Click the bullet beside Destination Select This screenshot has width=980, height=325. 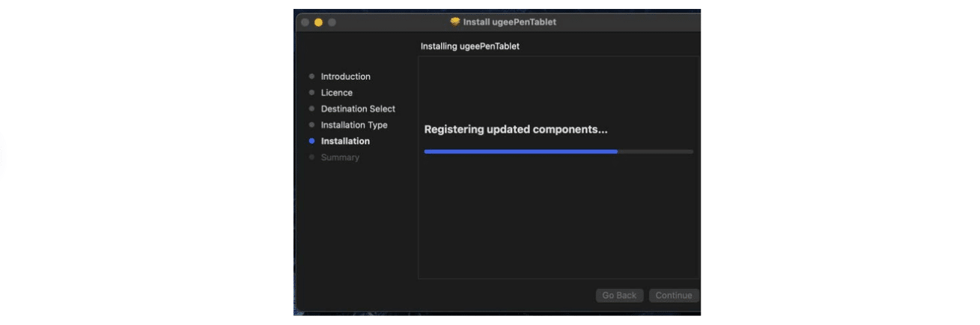(x=311, y=109)
